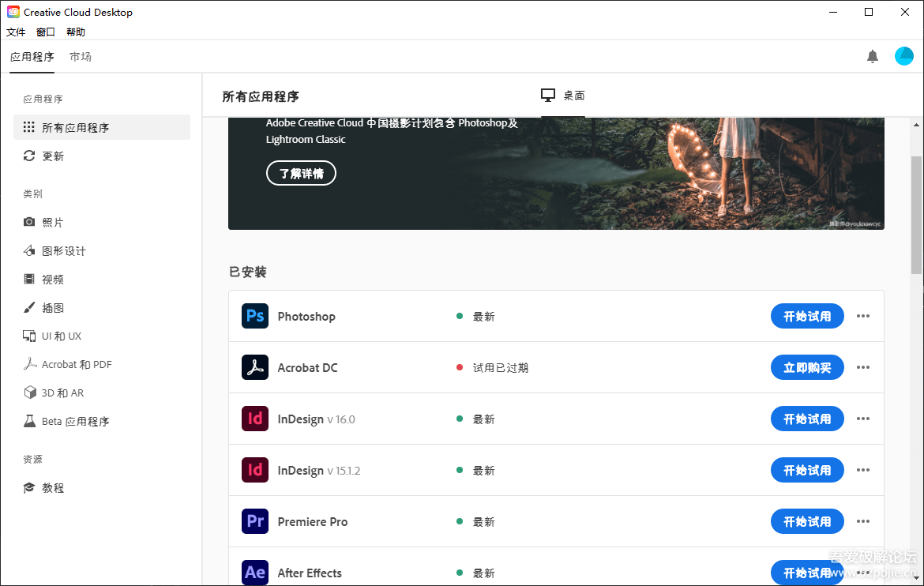Open more options for InDesign v 15.1.2
The image size is (924, 586).
tap(862, 470)
